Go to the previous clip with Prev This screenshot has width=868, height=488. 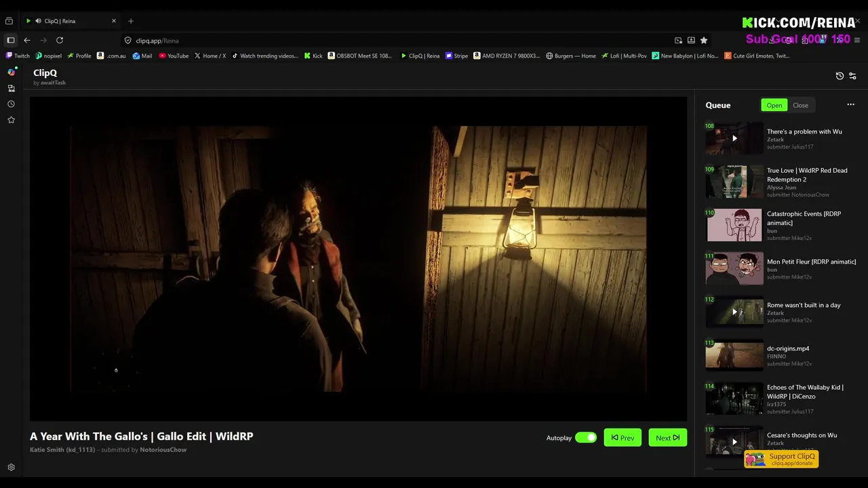(623, 437)
